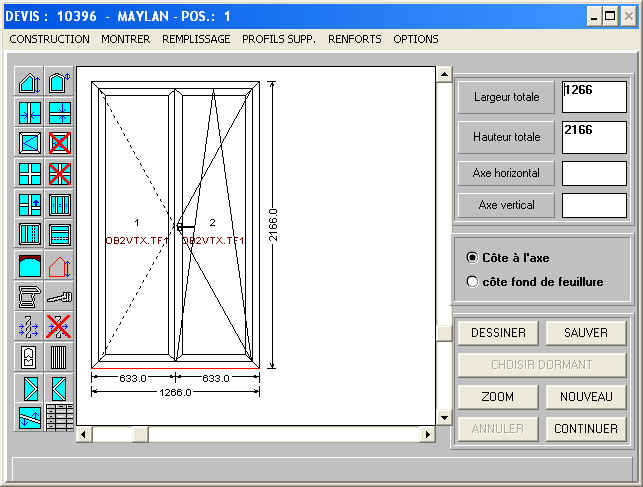Select the sloped-top window shape tool
The image size is (643, 487).
pos(29,83)
